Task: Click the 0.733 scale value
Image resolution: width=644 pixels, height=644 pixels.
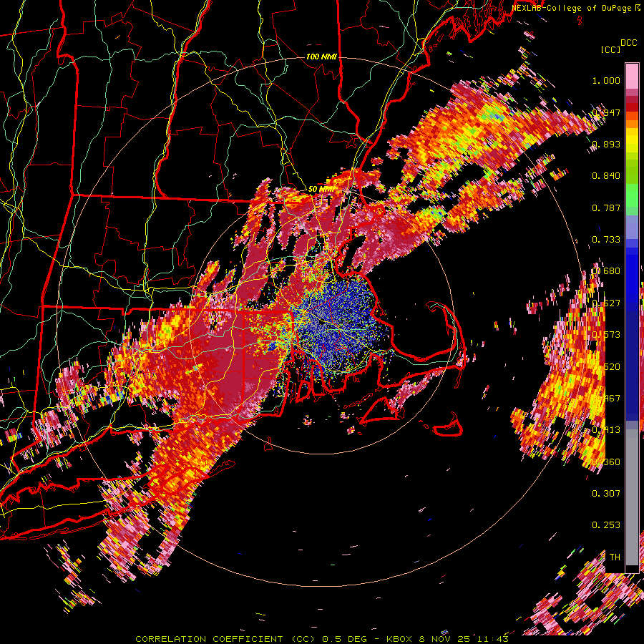Action: [606, 240]
